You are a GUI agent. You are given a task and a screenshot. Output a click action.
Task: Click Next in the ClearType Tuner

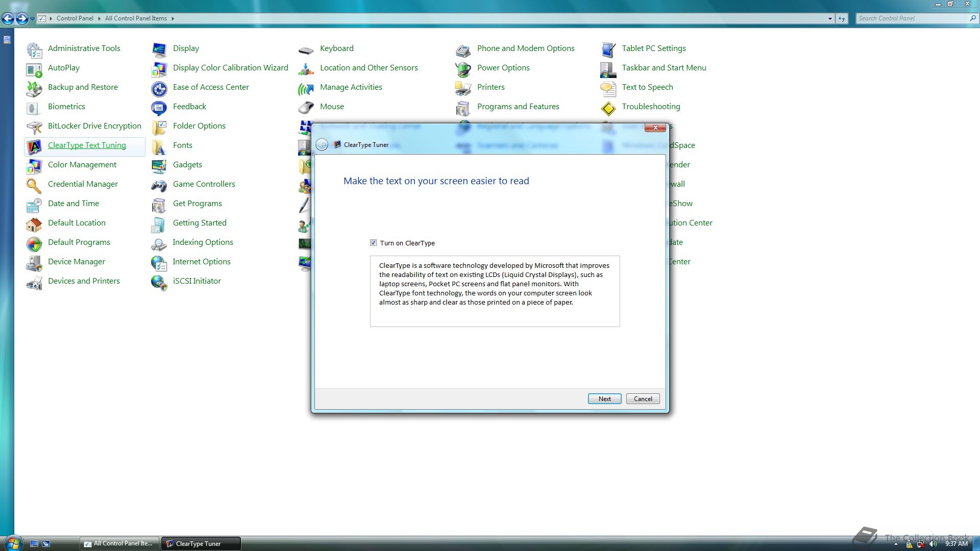click(x=604, y=399)
